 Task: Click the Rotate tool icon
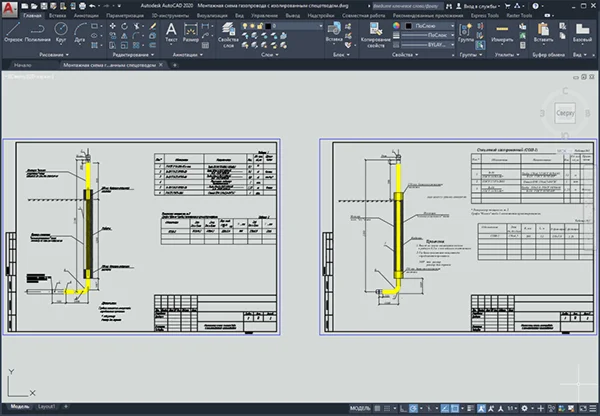[x=124, y=26]
